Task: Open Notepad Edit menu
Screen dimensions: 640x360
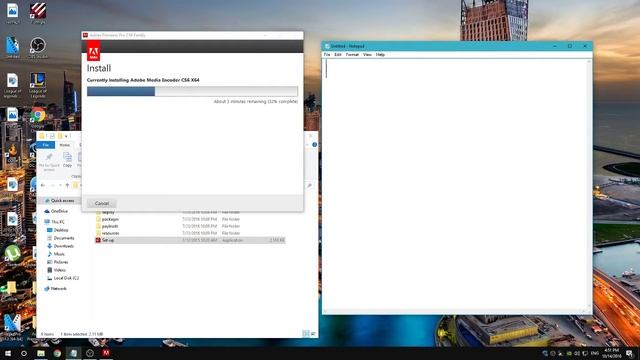Action: pyautogui.click(x=338, y=54)
